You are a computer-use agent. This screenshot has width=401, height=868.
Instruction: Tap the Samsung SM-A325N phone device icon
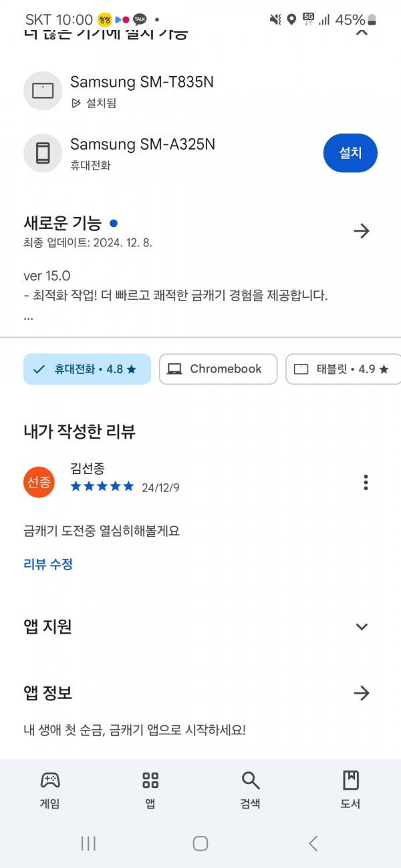[43, 153]
